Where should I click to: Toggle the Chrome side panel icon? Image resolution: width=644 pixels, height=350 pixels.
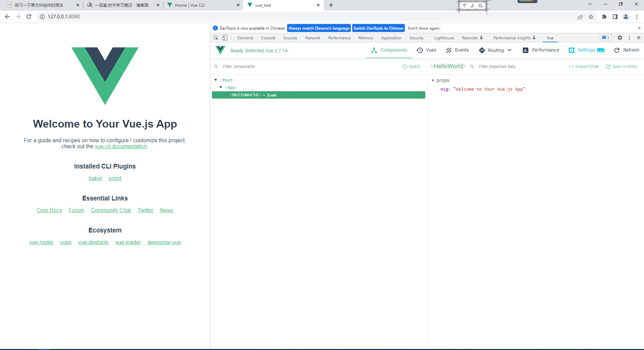(615, 16)
